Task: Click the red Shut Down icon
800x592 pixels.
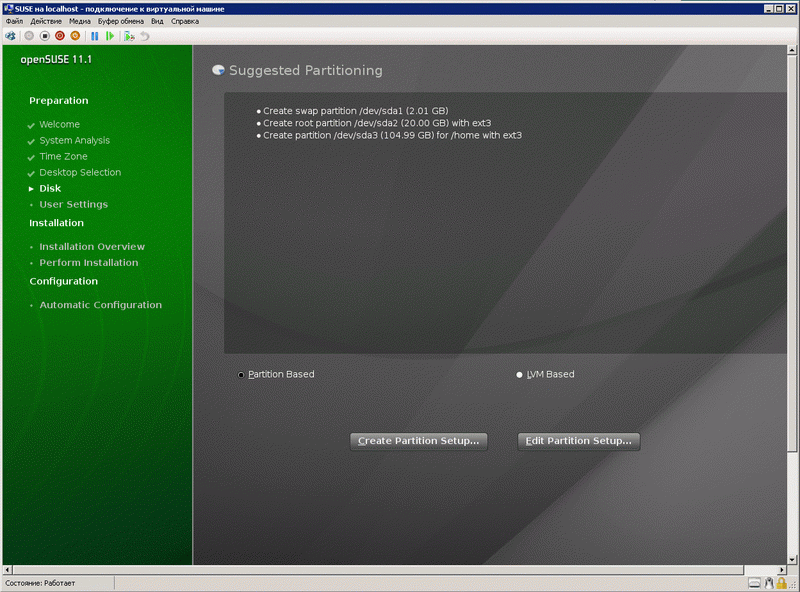Action: [60, 36]
